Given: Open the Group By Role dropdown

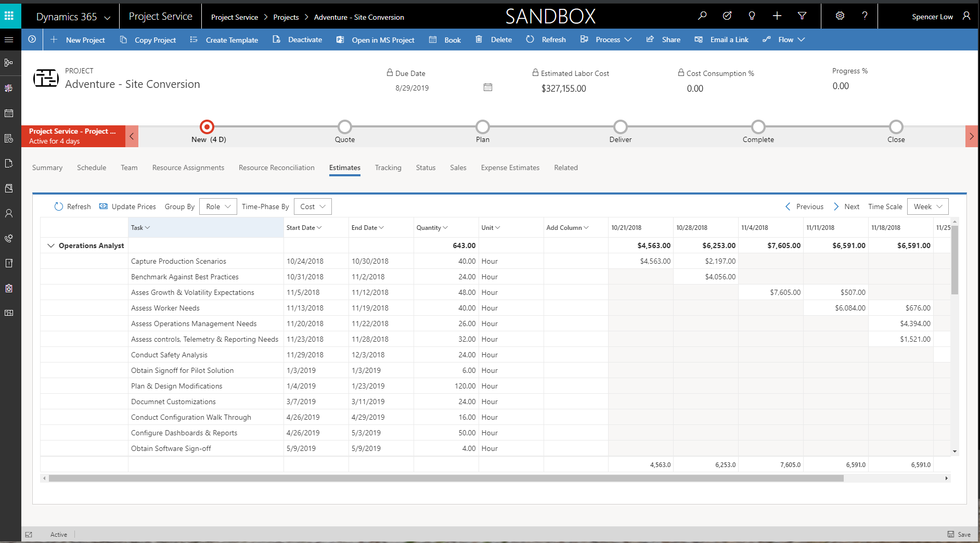Looking at the screenshot, I should (x=218, y=206).
